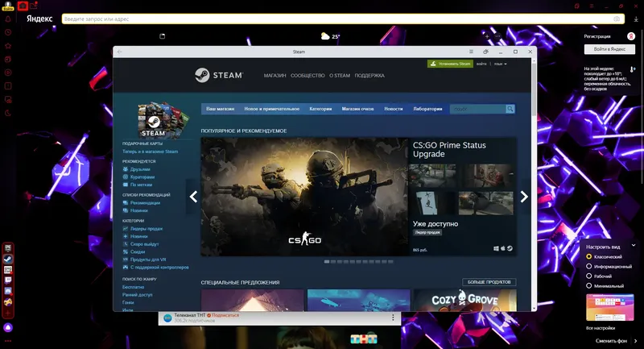The height and width of the screenshot is (349, 644).
Task: Open the Discord sidebar icon
Action: tap(8, 291)
